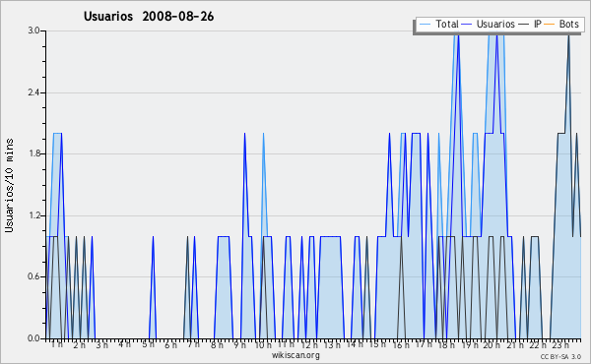Click the orange Bots legend line
This screenshot has height=364, width=591.
point(550,25)
